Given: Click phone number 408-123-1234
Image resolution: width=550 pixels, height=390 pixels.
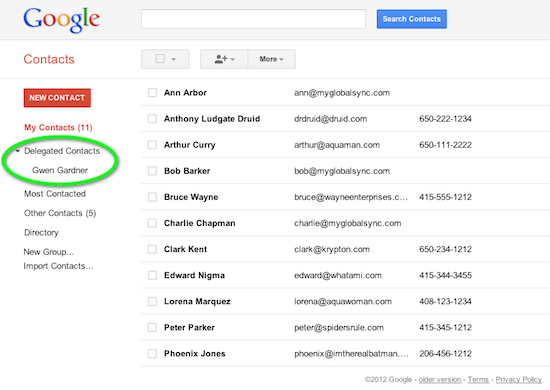Looking at the screenshot, I should click(445, 302).
